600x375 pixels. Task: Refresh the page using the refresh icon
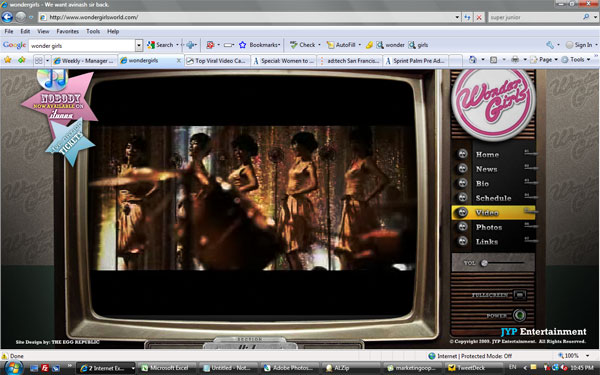click(x=467, y=17)
